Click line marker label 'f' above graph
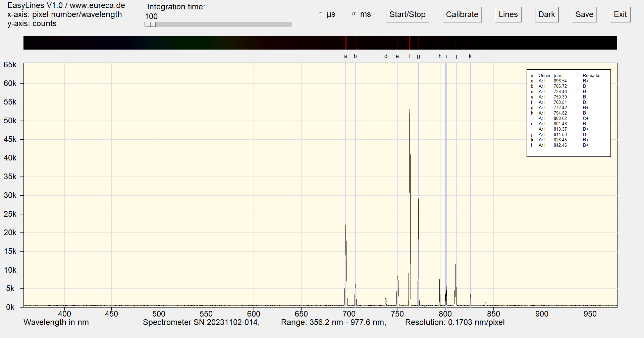Screen dimensions: 644x338 [x=410, y=56]
